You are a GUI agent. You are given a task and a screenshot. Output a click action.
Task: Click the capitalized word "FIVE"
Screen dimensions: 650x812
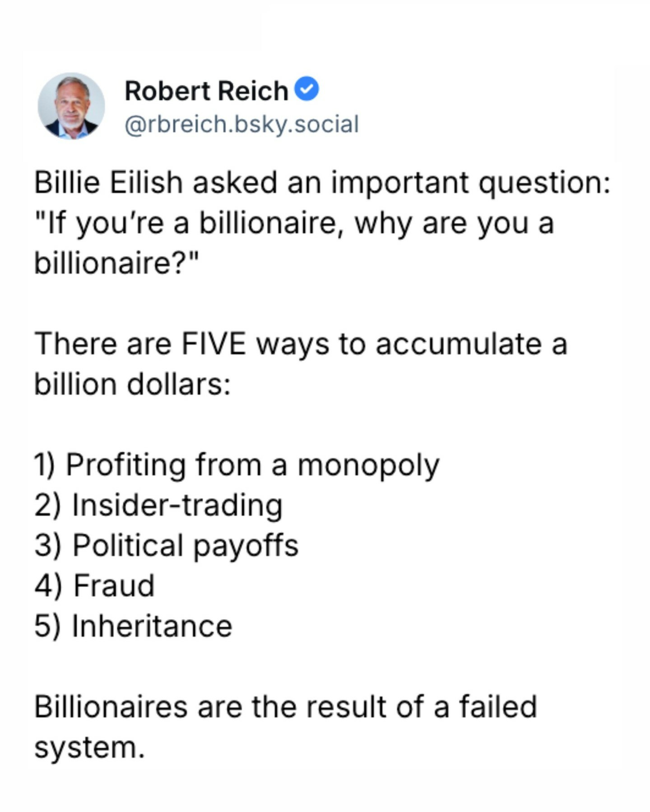[214, 344]
